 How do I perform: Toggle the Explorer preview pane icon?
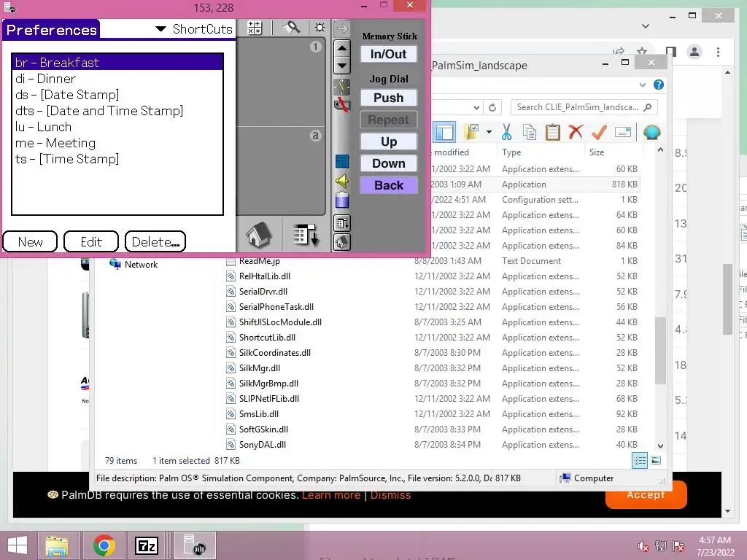(444, 132)
